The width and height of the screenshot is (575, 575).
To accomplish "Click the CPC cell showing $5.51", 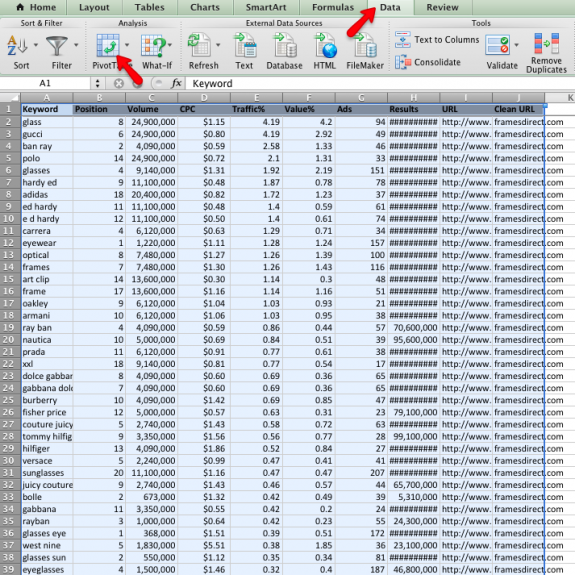I will (204, 545).
